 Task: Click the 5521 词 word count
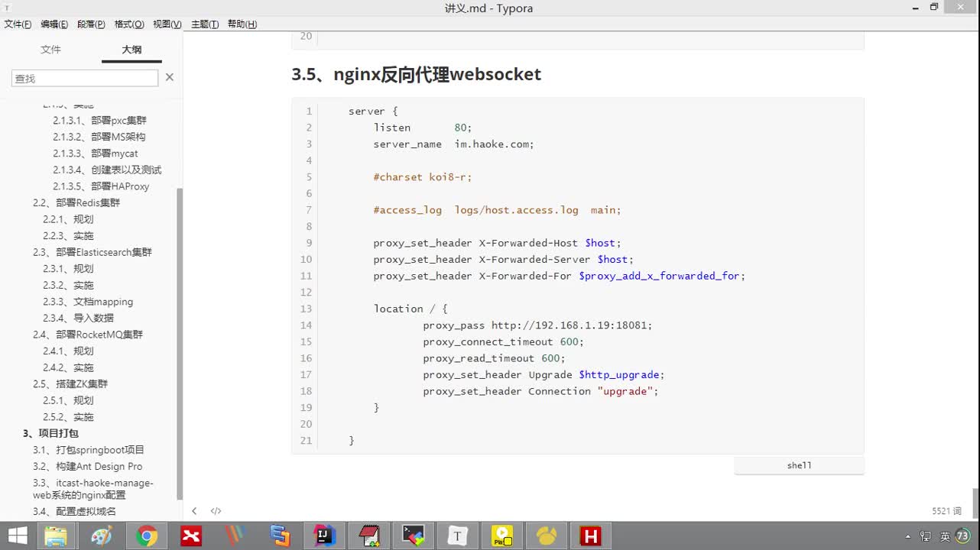tap(946, 511)
